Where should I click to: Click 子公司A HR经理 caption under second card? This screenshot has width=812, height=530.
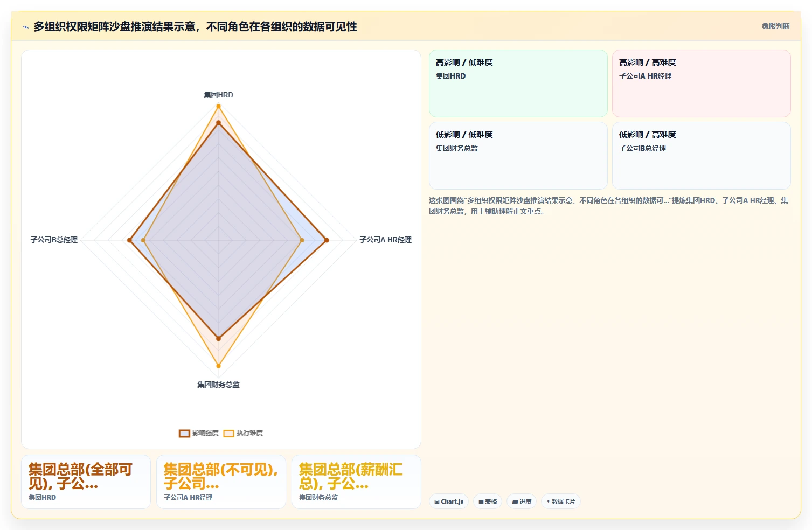[x=188, y=498]
